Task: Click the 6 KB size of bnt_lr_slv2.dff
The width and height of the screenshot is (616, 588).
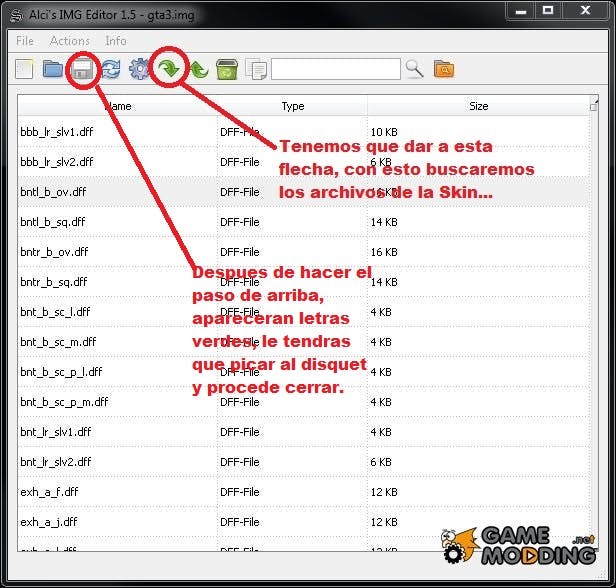Action: [381, 462]
